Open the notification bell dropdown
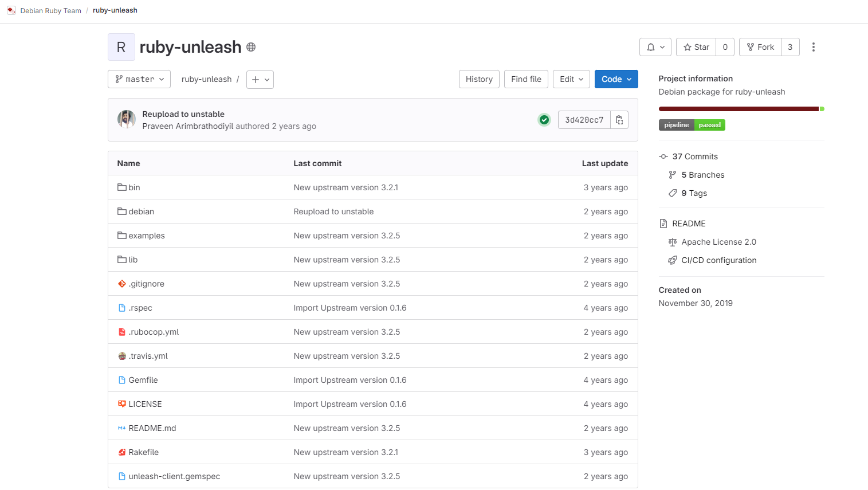This screenshot has height=490, width=868. (655, 47)
